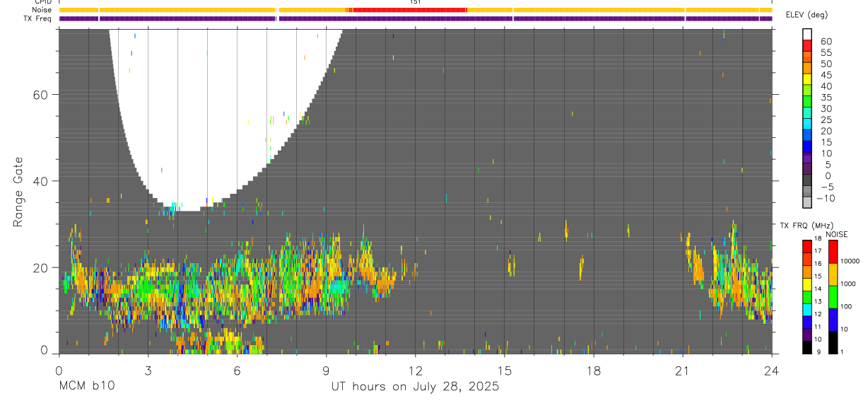Click the 'ELEV (deg)' legend title

point(807,15)
